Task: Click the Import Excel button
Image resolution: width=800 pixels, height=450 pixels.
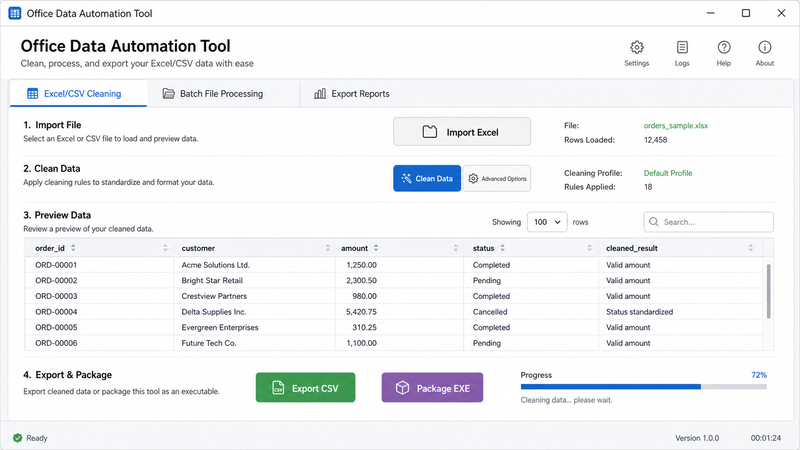Action: 462,132
